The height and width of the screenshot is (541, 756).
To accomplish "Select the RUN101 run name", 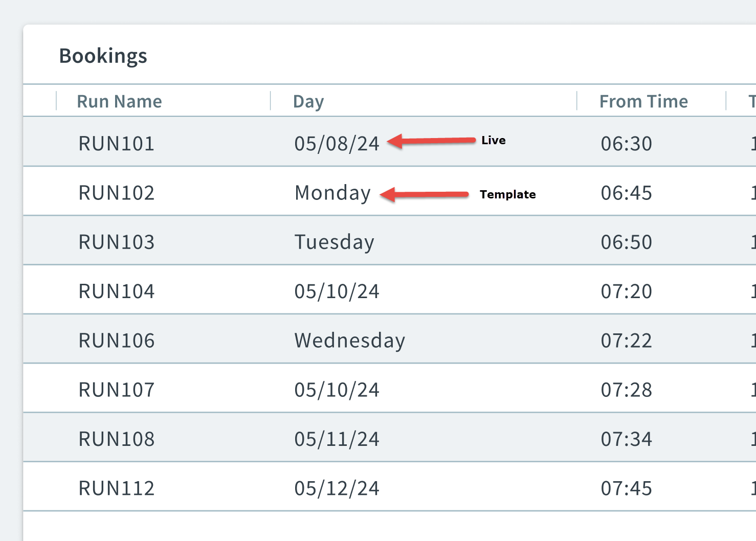I will coord(116,143).
